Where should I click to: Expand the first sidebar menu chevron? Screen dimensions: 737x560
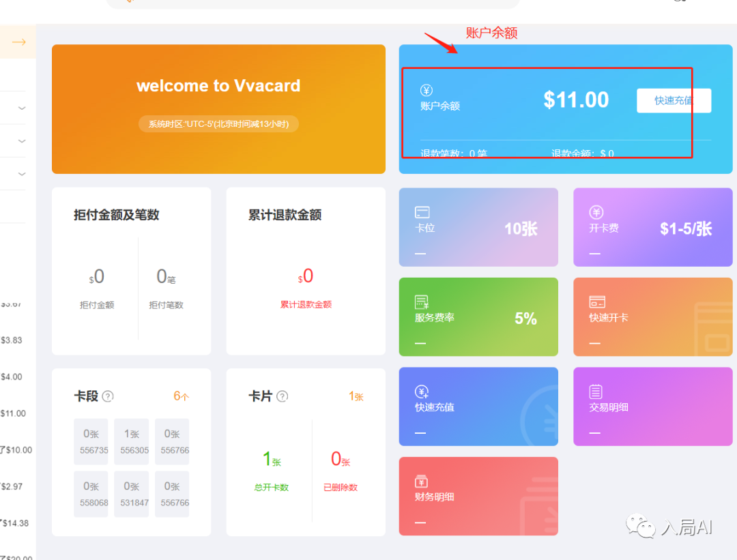coord(22,108)
